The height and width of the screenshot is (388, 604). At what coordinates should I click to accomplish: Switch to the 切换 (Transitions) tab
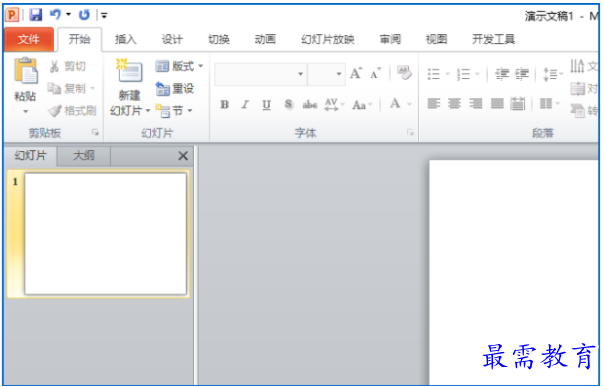[219, 39]
